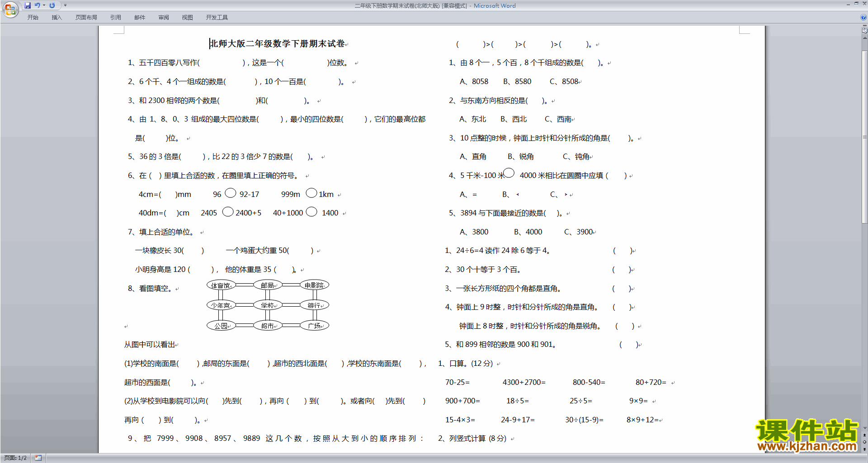Select the 超市 oval in the diagram
Viewport: 868px width, 463px height.
268,325
